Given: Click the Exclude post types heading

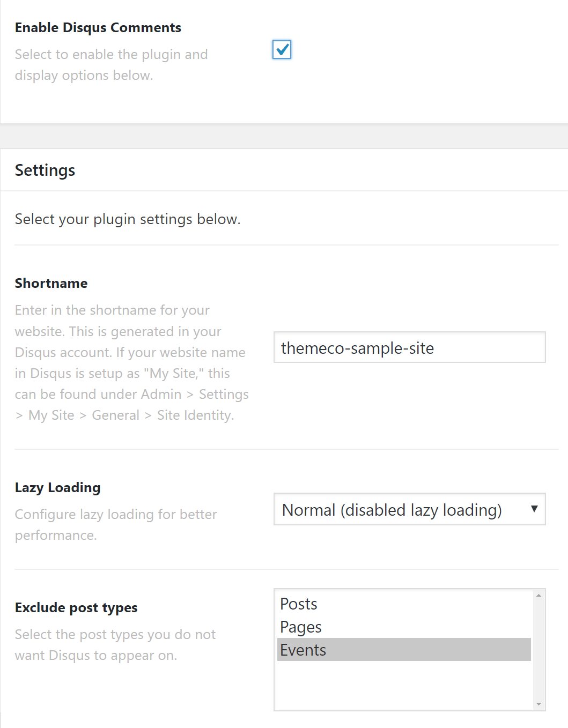Looking at the screenshot, I should pos(76,607).
